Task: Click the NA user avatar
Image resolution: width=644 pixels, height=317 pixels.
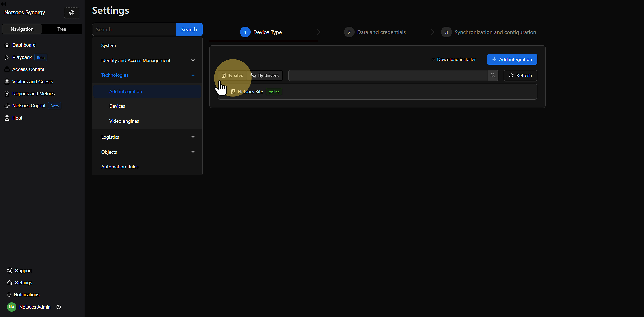Action: click(x=12, y=307)
